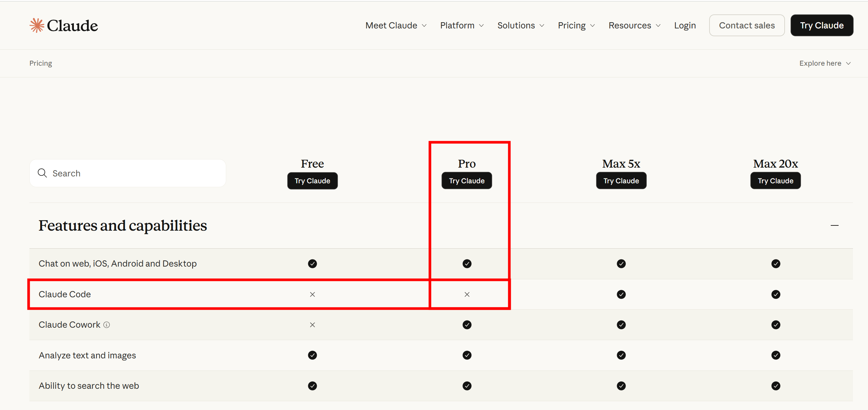The width and height of the screenshot is (868, 410).
Task: Click the Free plan heading
Action: click(312, 164)
